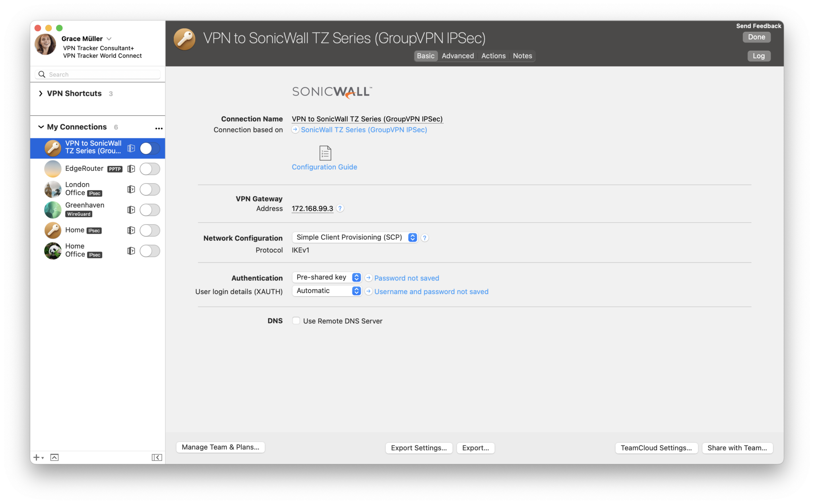Check the Use Remote DNS Server checkbox
Screen dimensions: 814x504
[x=296, y=320]
